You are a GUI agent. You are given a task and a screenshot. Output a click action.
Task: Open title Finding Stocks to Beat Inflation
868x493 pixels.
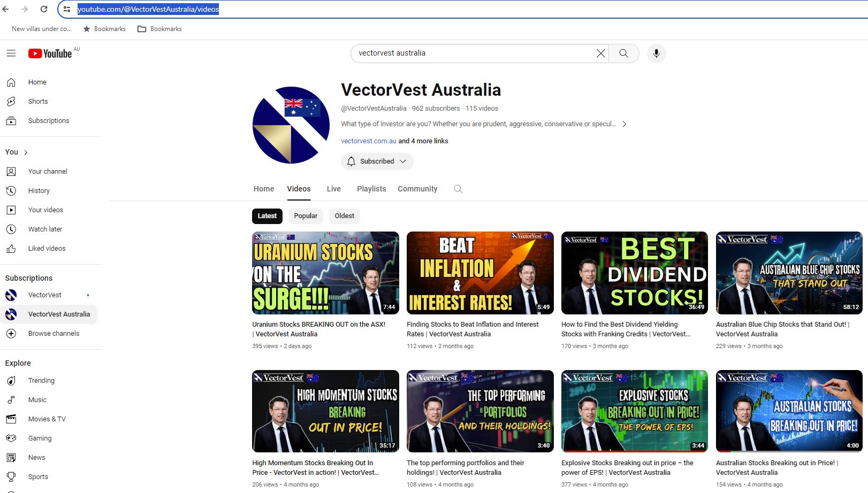pyautogui.click(x=473, y=329)
